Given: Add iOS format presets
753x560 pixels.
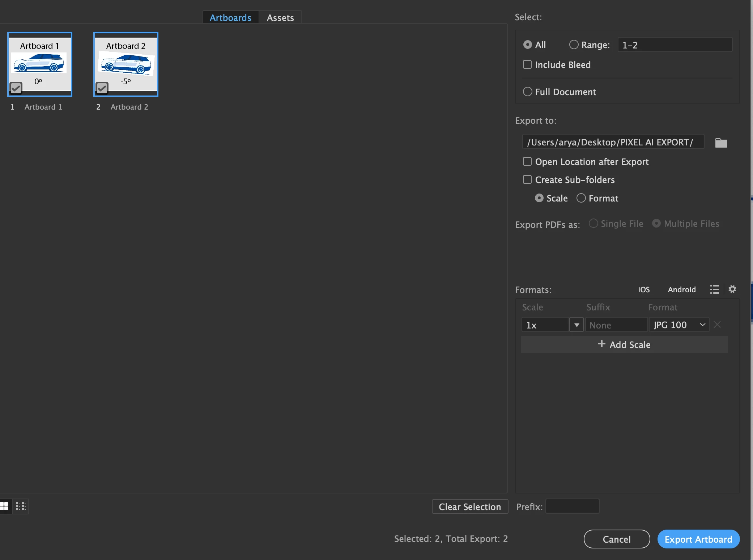Looking at the screenshot, I should click(643, 289).
